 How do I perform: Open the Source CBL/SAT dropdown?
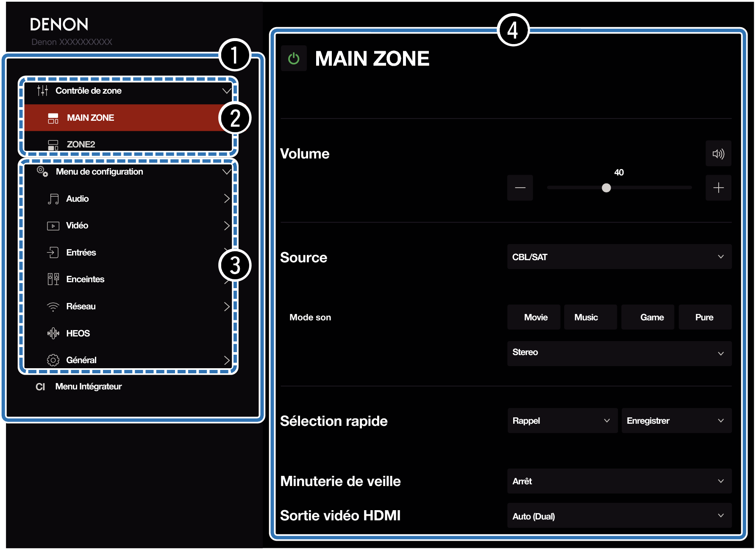tap(619, 257)
